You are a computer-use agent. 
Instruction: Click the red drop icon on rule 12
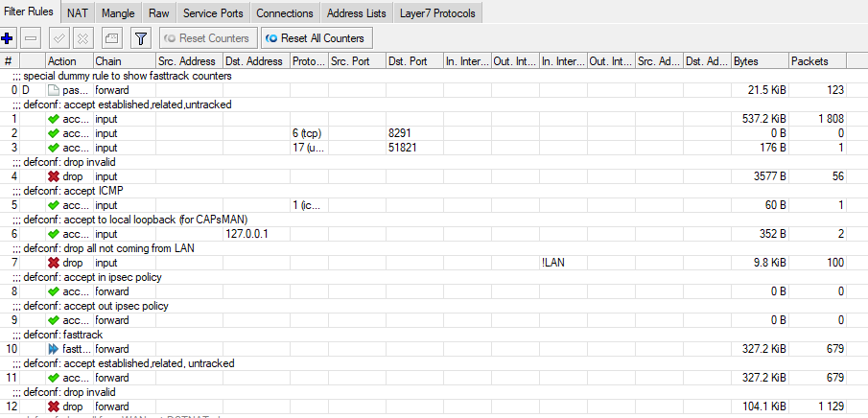pyautogui.click(x=54, y=406)
